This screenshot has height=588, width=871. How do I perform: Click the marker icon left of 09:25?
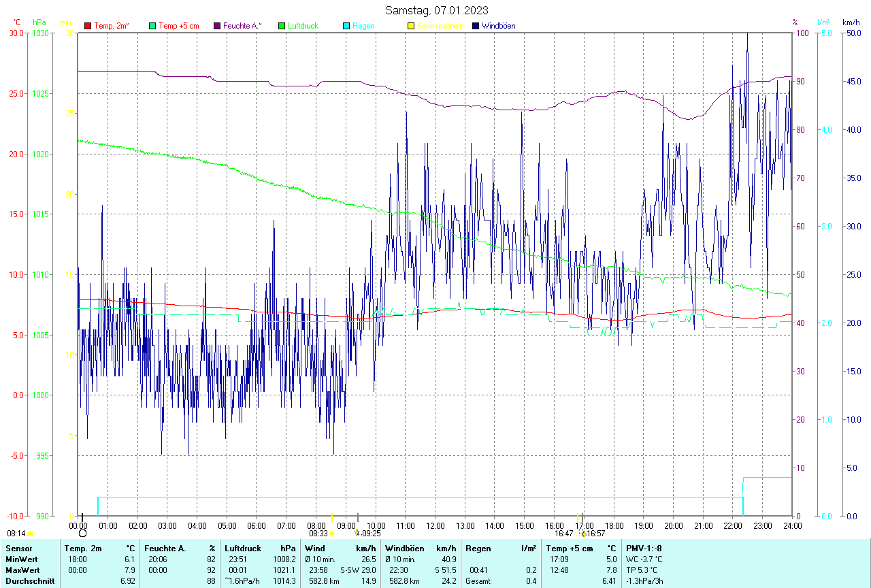(357, 534)
